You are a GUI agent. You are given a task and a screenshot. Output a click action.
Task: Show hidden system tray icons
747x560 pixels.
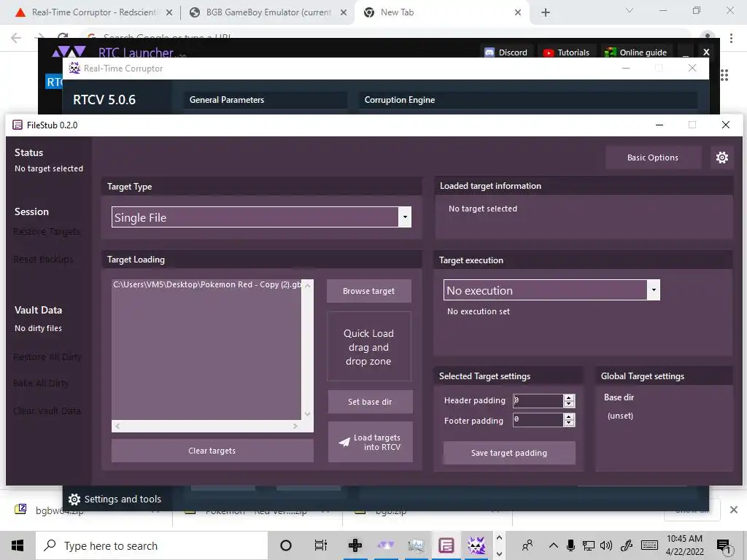553,545
